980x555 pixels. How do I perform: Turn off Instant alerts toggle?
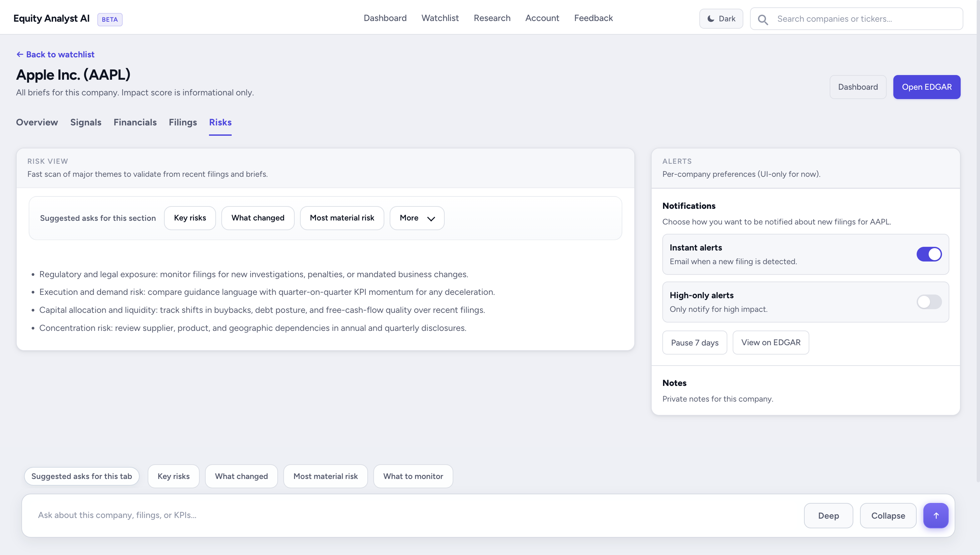pyautogui.click(x=929, y=254)
